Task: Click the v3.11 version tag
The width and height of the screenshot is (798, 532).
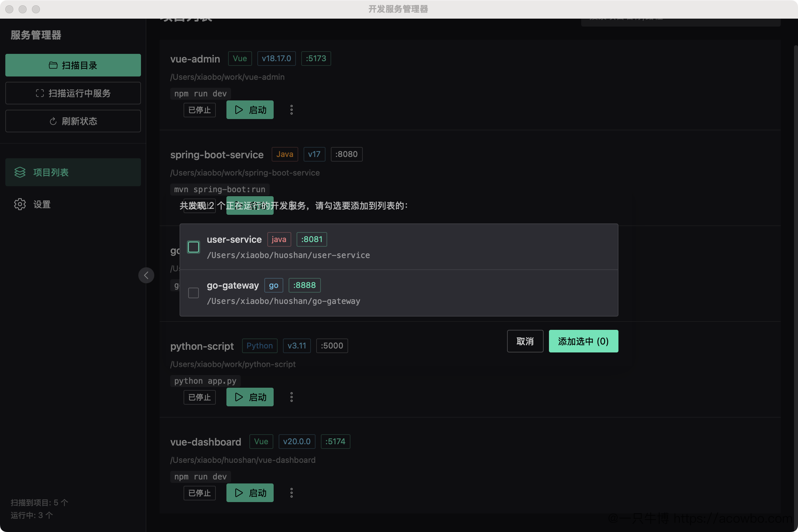Action: click(x=297, y=346)
